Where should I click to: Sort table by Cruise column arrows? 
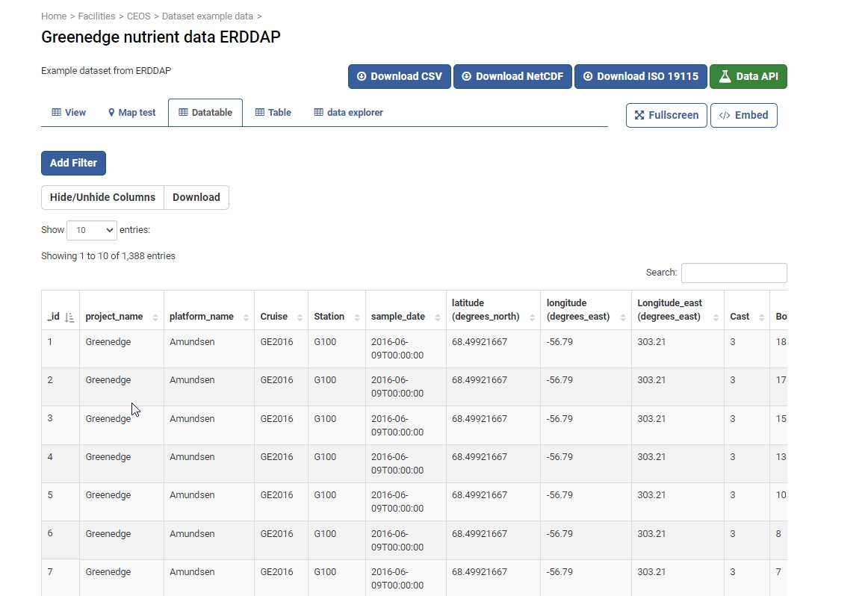(300, 317)
